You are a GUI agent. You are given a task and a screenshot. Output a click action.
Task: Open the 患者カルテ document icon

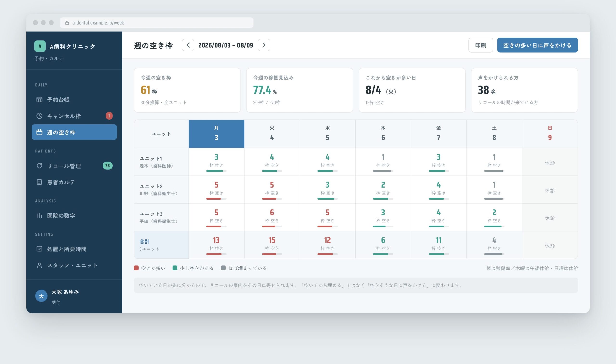click(x=39, y=182)
